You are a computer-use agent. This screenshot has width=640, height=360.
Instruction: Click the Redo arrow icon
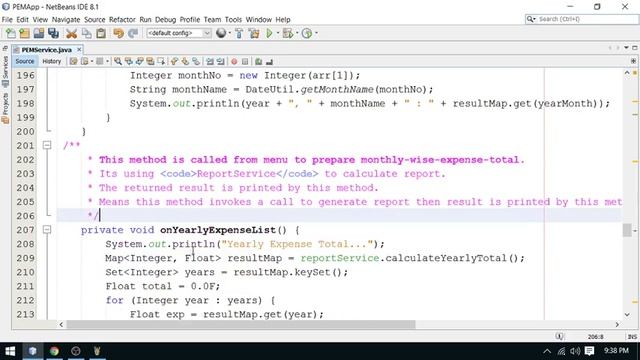133,33
